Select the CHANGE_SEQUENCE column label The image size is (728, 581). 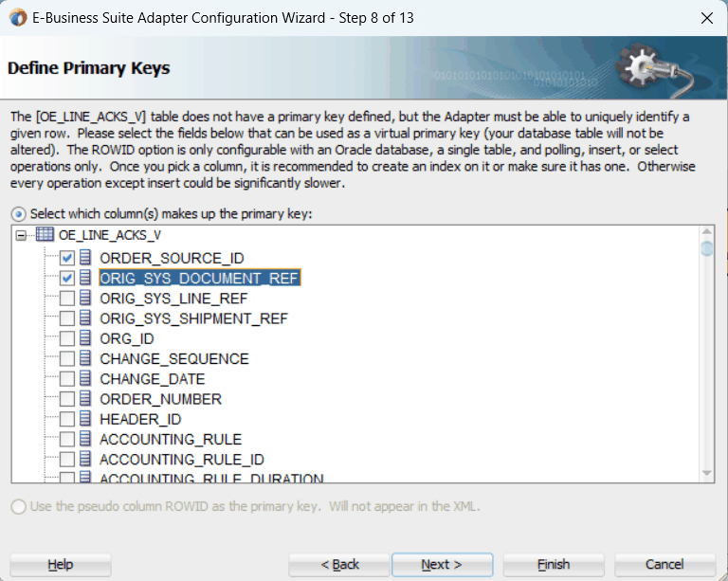174,359
